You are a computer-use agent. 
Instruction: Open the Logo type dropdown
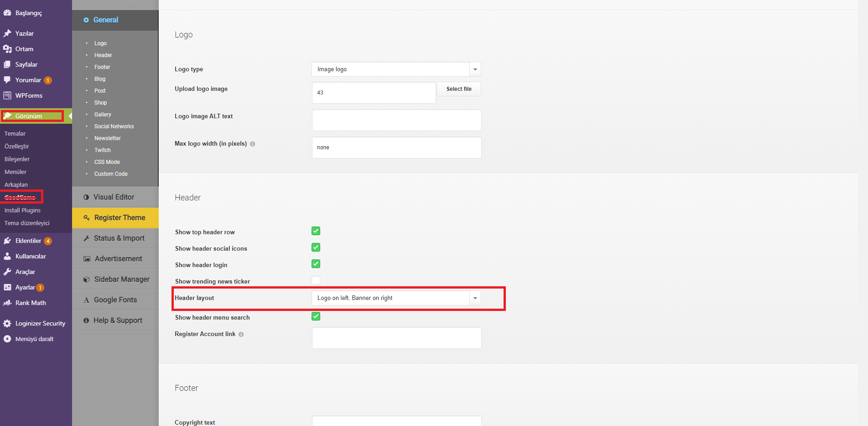[x=396, y=69]
